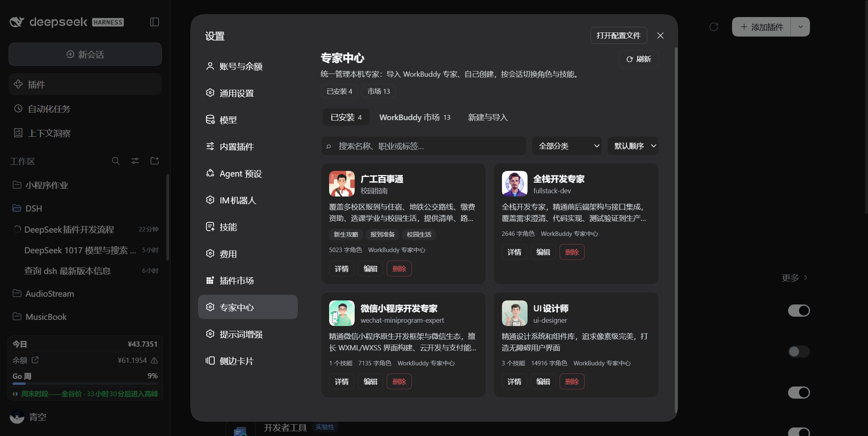The height and width of the screenshot is (436, 868).
Task: Open workspace filter settings icon
Action: click(135, 161)
